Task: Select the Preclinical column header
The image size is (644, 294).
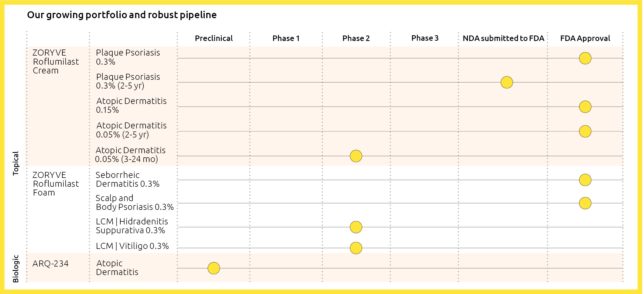Action: click(213, 38)
